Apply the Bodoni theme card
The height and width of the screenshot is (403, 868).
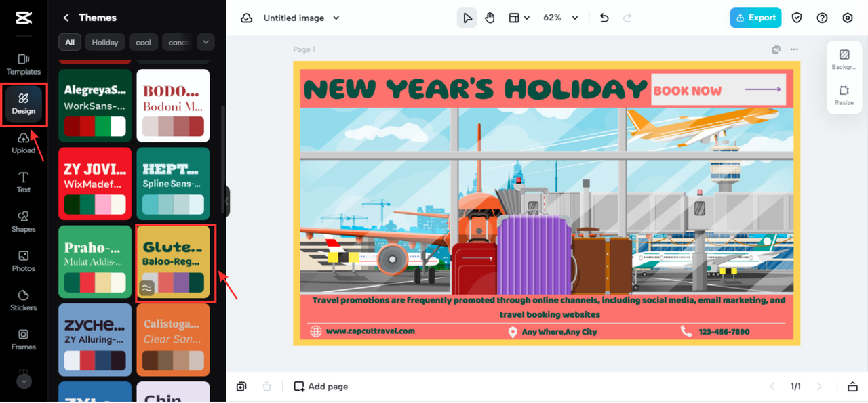click(x=173, y=106)
